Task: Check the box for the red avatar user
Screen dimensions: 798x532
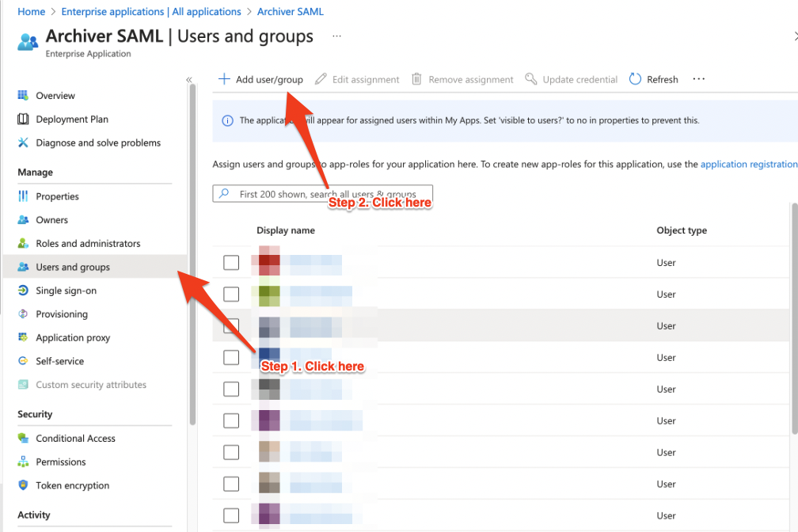Action: pos(231,263)
